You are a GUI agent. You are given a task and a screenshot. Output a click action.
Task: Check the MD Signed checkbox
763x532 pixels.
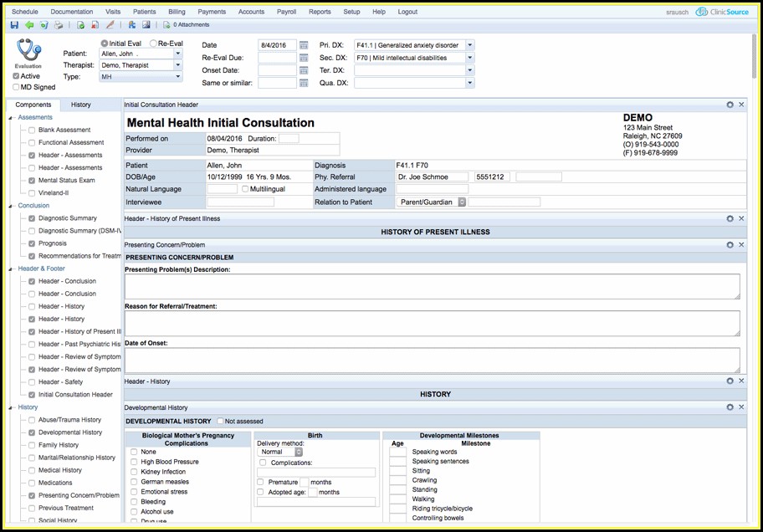pos(17,87)
